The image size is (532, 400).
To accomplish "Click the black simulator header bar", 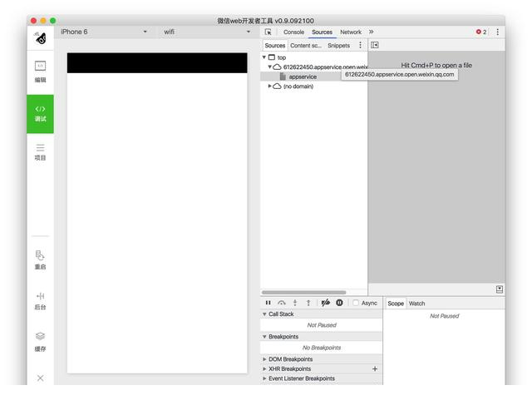I will click(x=157, y=63).
